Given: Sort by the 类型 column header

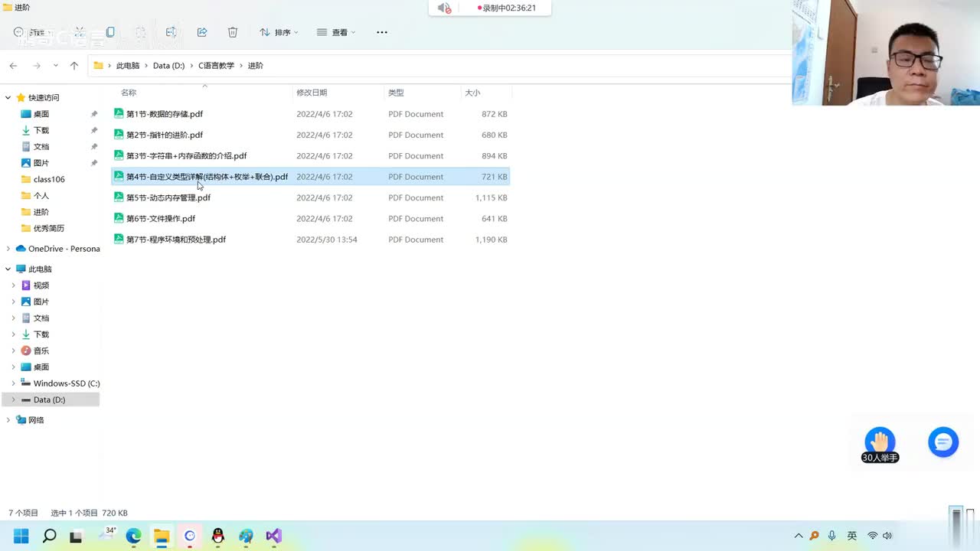Looking at the screenshot, I should tap(396, 93).
